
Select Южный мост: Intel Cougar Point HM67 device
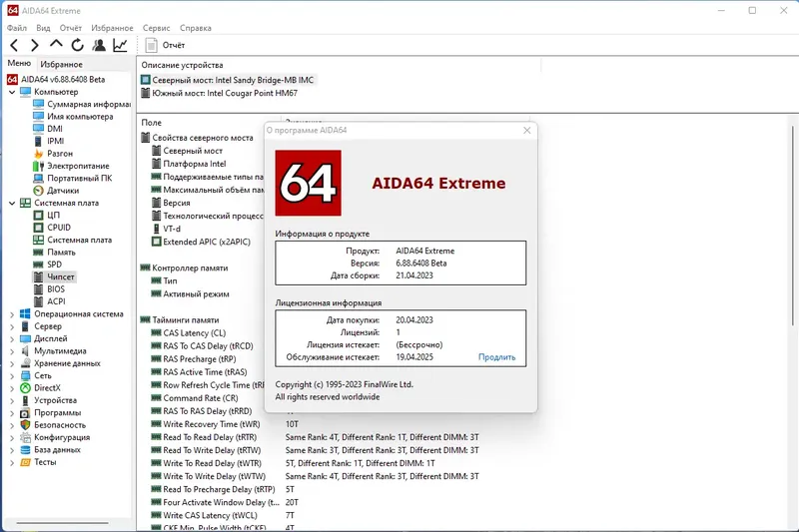click(x=219, y=93)
